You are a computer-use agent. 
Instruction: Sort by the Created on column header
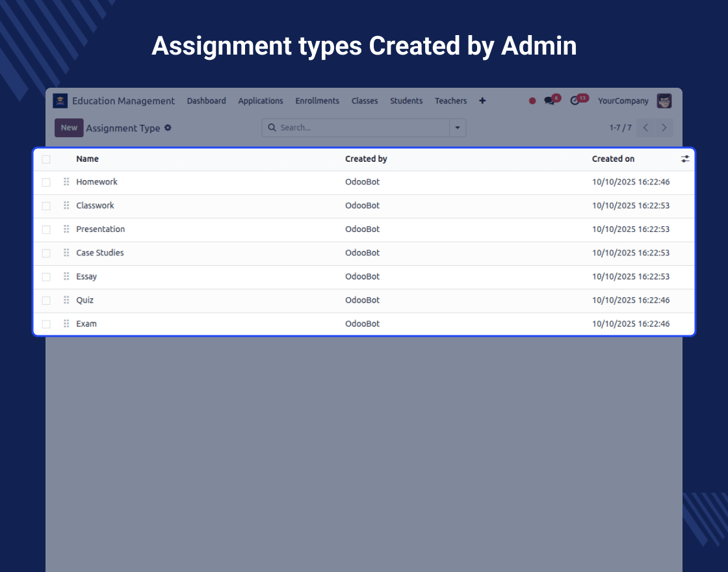pyautogui.click(x=613, y=159)
